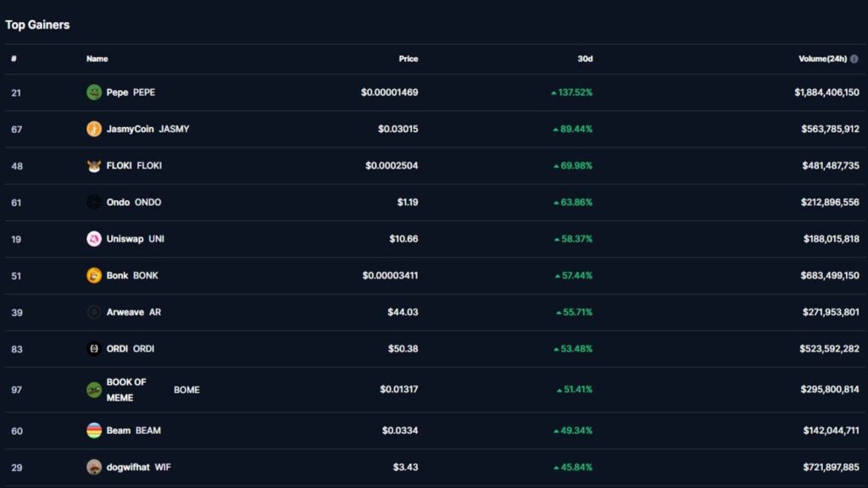Click the FLOKI dog logo icon
Screen dimensions: 868x488
click(x=94, y=165)
